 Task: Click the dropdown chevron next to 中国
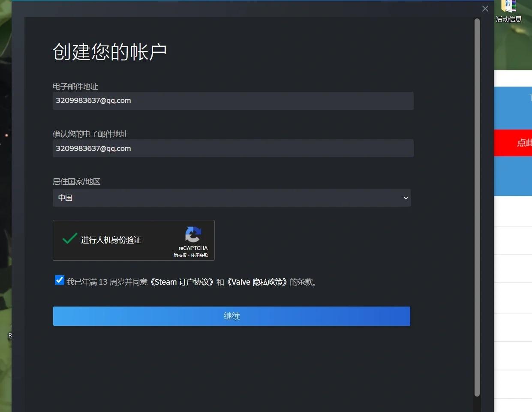click(x=406, y=198)
